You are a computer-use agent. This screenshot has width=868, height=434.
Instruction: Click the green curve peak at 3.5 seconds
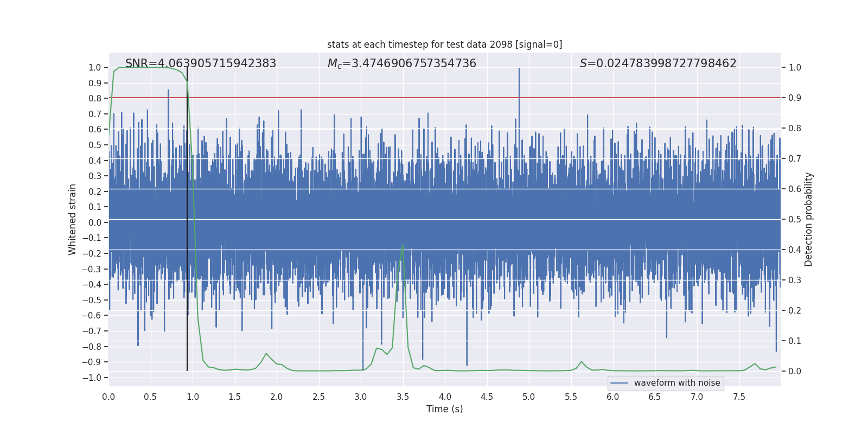(403, 245)
